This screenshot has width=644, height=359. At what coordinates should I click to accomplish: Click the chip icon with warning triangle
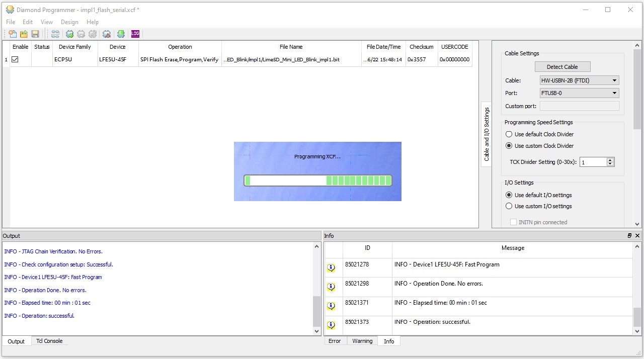(x=107, y=34)
